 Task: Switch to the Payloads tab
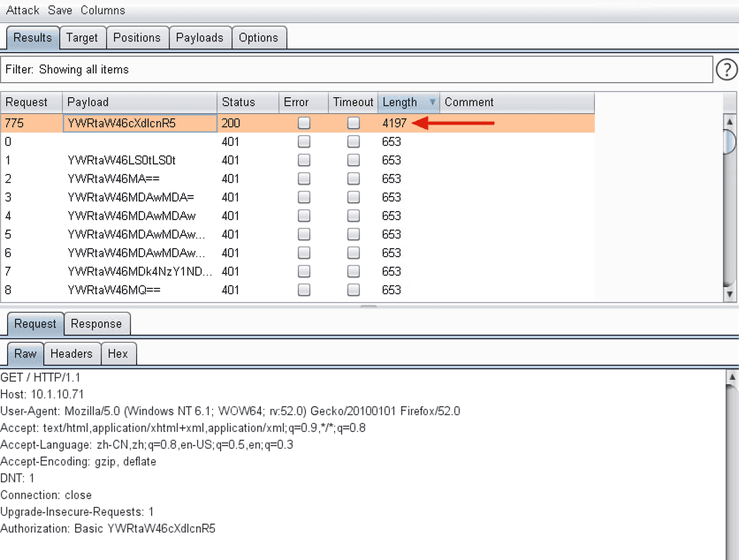200,38
